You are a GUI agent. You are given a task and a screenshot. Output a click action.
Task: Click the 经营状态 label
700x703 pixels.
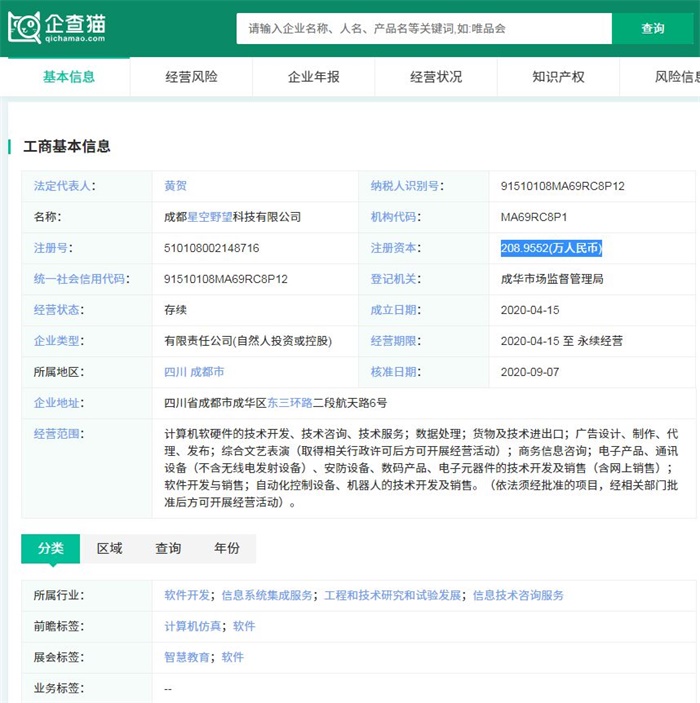click(x=57, y=310)
